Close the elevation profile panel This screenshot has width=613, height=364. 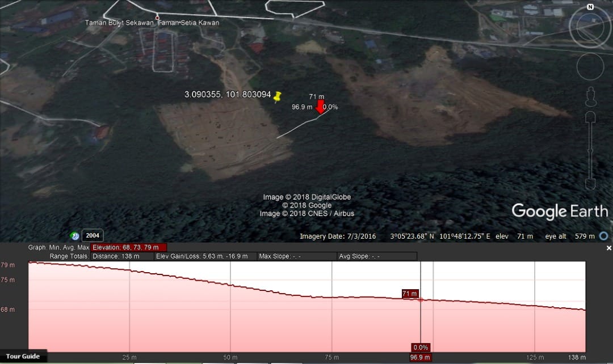tap(609, 248)
